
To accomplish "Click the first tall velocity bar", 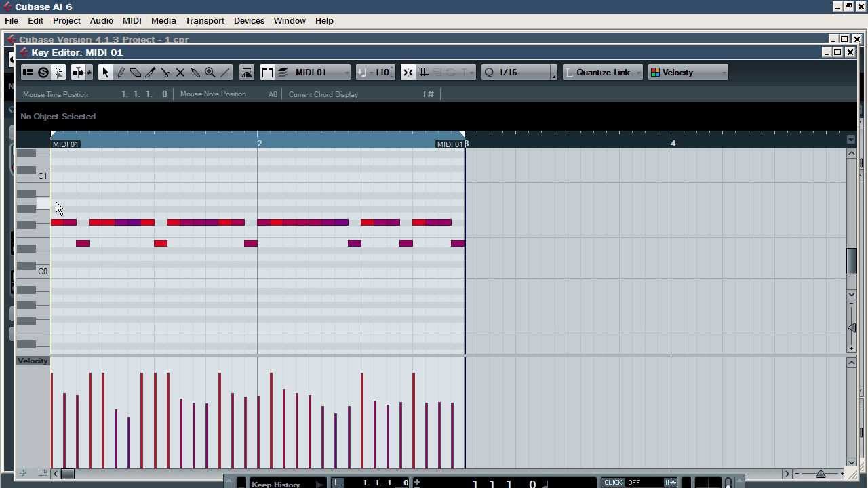I will pyautogui.click(x=52, y=420).
